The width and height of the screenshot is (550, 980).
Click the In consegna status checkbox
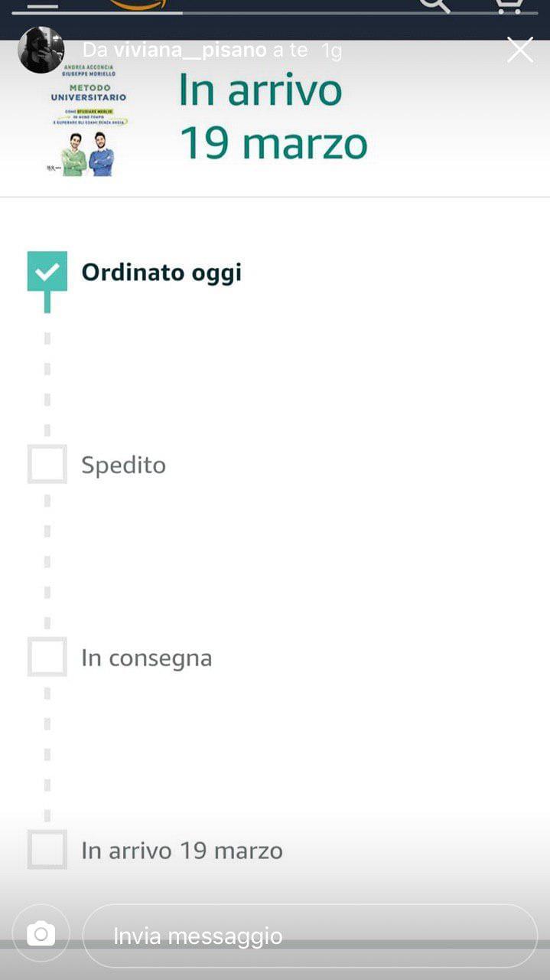coord(47,657)
